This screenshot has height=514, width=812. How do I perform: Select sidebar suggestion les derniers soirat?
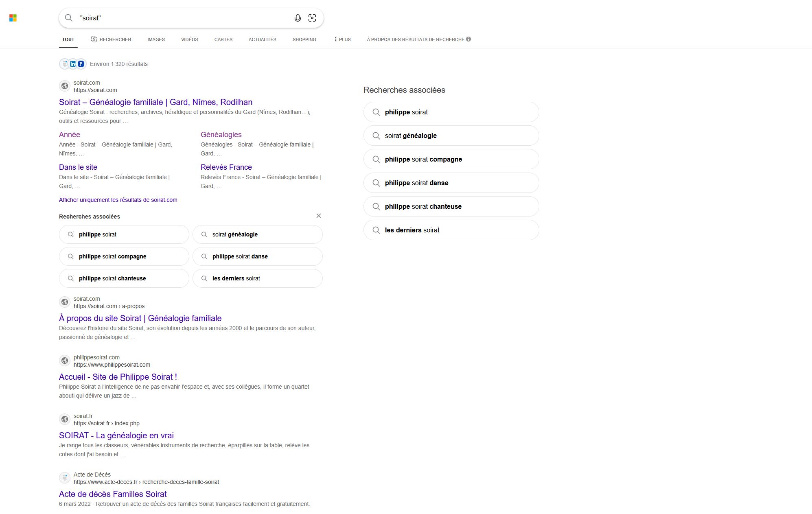(451, 230)
